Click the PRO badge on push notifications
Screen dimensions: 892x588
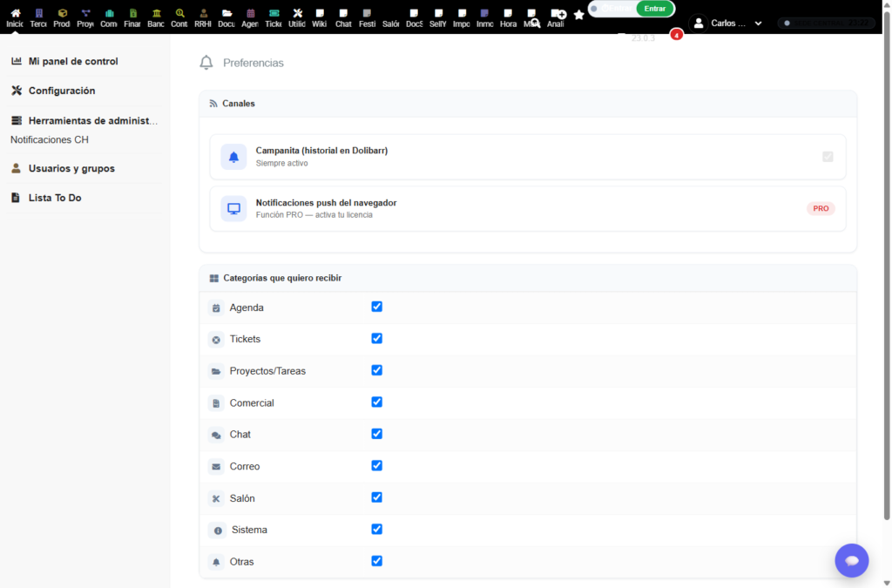tap(821, 209)
